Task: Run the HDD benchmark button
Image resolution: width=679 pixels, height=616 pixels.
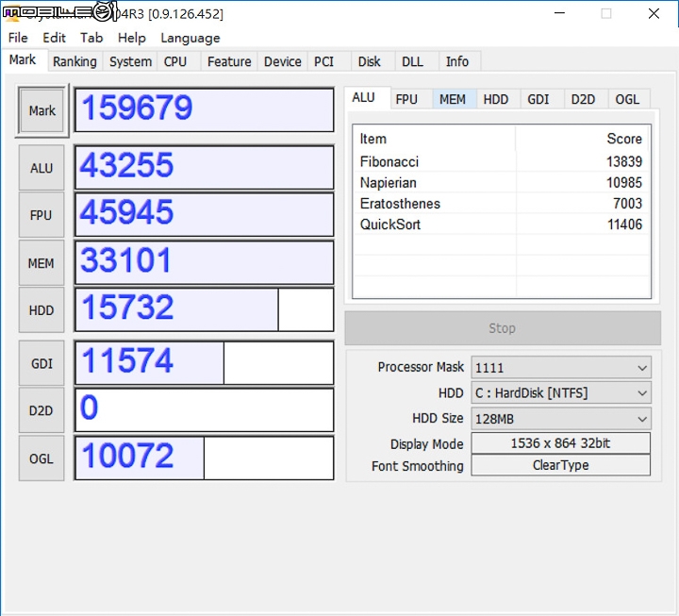Action: click(x=41, y=310)
